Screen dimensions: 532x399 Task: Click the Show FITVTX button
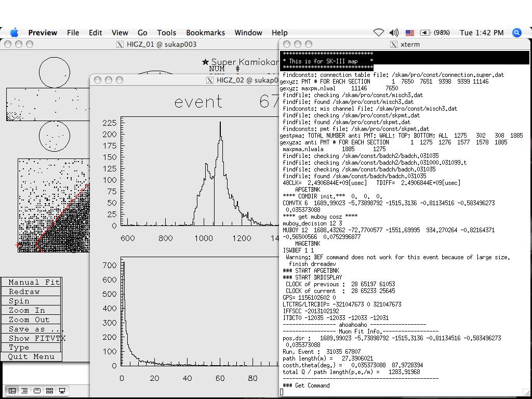[x=31, y=338]
